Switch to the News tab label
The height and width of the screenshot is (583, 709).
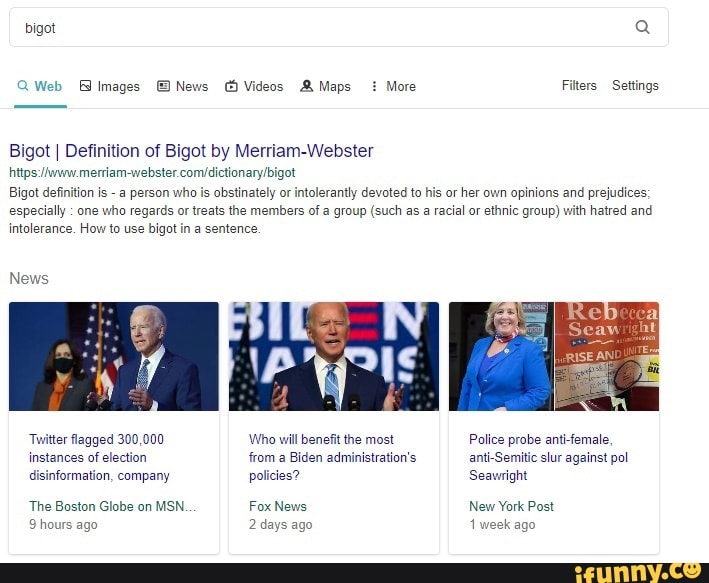click(x=192, y=86)
